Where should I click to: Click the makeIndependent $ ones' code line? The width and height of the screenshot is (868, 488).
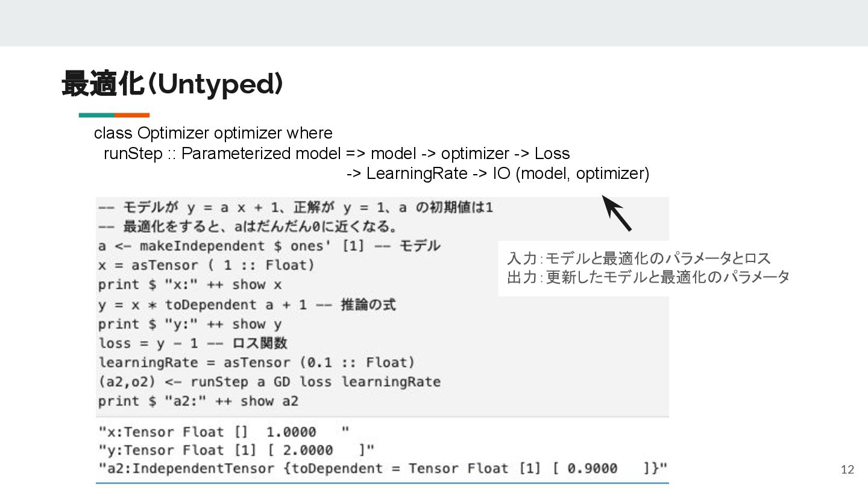pyautogui.click(x=269, y=246)
